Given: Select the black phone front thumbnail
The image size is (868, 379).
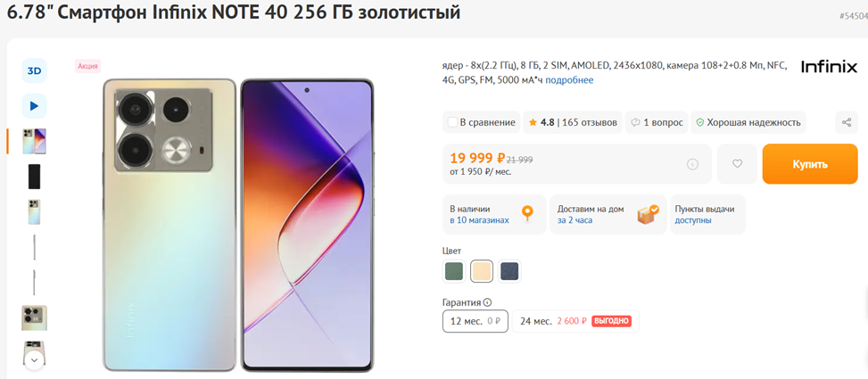Looking at the screenshot, I should [x=34, y=177].
